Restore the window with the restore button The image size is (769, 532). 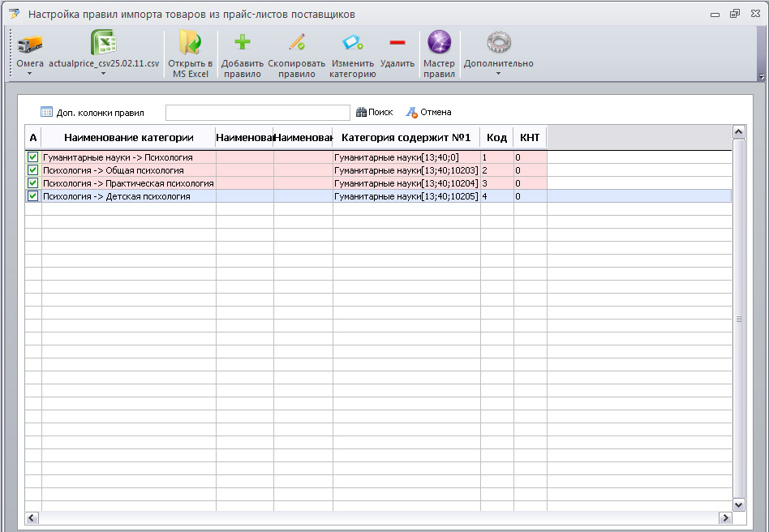click(x=735, y=14)
